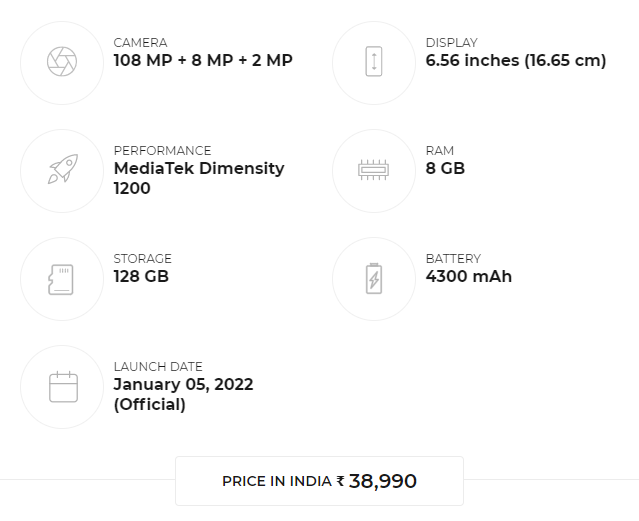
Task: Select the performance rocket icon
Action: point(63,169)
